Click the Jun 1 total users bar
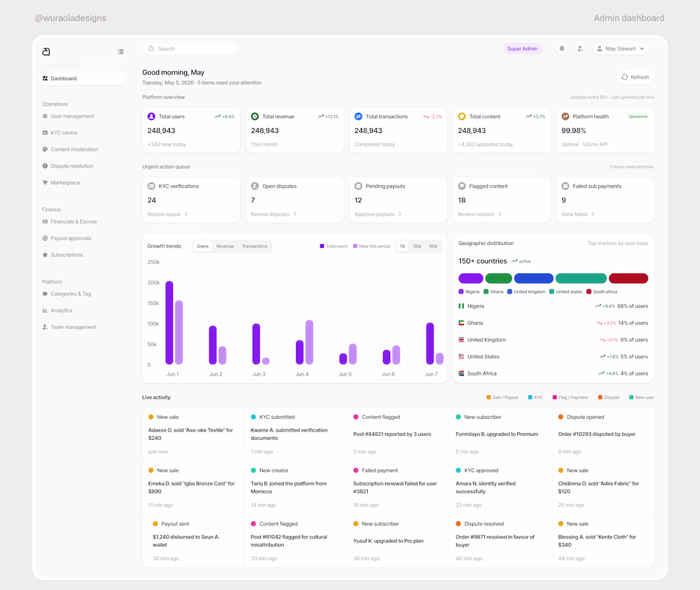Image resolution: width=700 pixels, height=590 pixels. click(x=169, y=323)
